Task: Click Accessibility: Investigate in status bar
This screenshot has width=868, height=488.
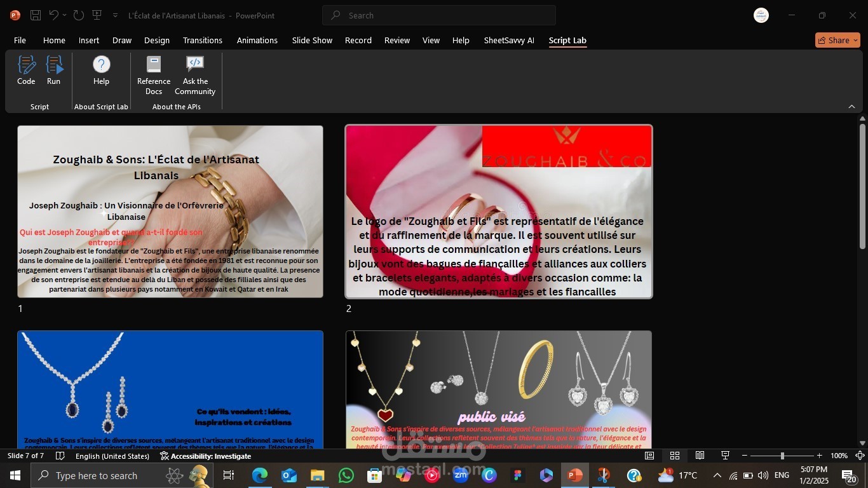Action: click(x=205, y=456)
